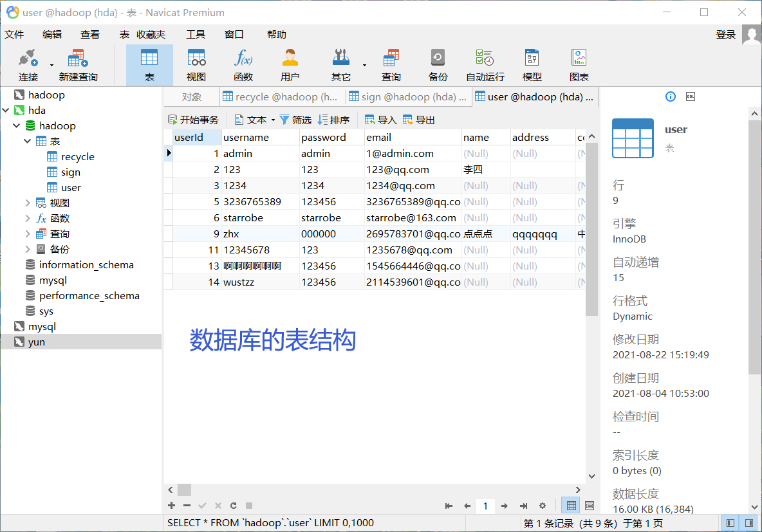
Task: Collapse the hadoop database node
Action: point(17,126)
